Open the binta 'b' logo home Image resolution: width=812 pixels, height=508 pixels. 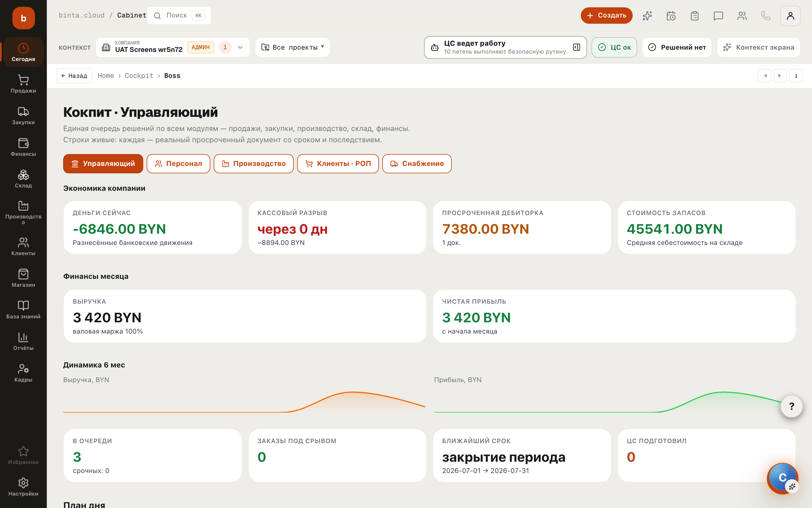(23, 18)
